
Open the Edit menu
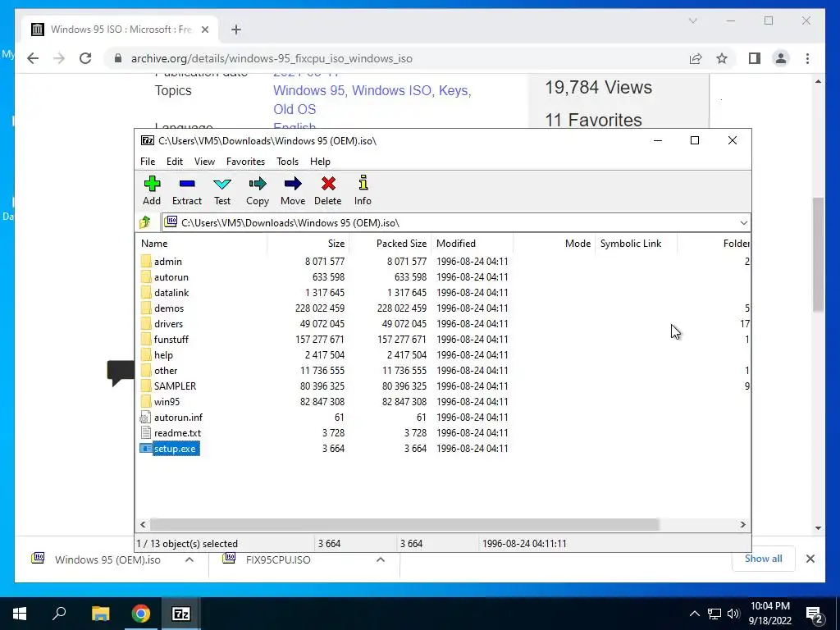click(175, 162)
